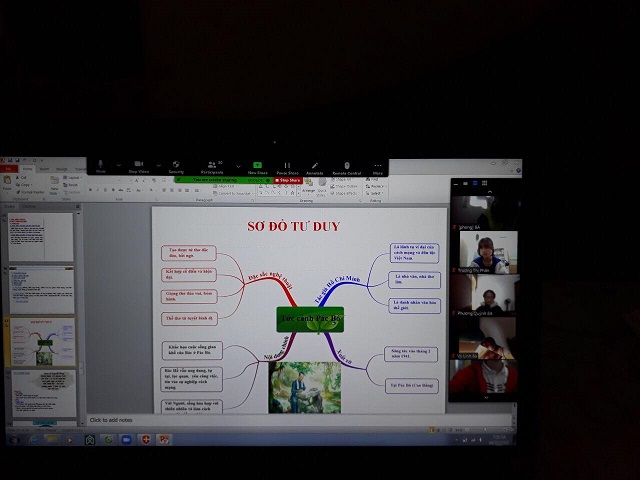The width and height of the screenshot is (640, 480).
Task: Click Cut in Clipboard group
Action: click(21, 178)
